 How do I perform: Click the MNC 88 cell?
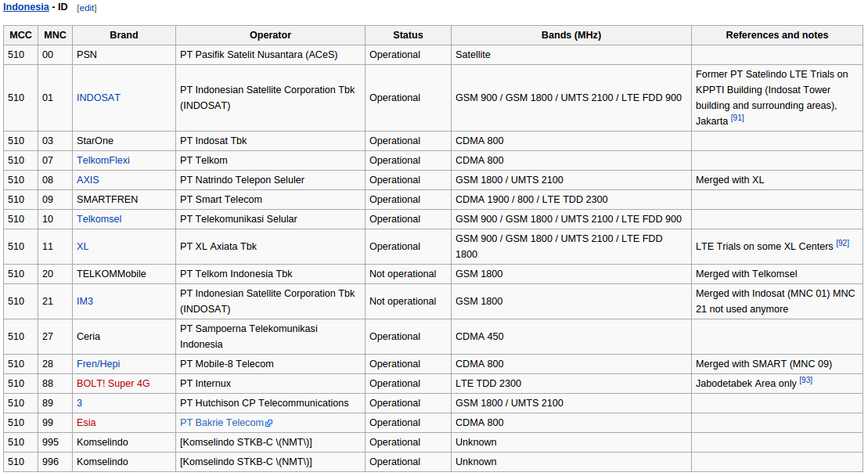point(55,384)
